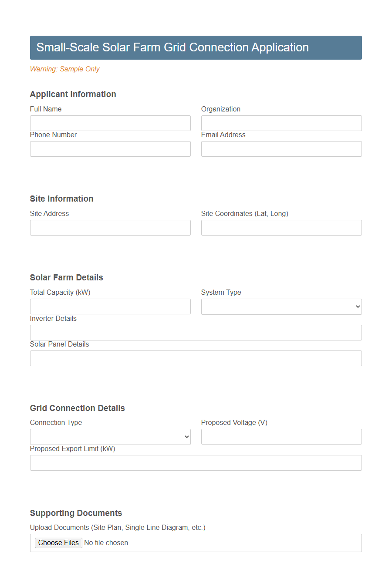Focus the Site Coordinates field

point(281,228)
